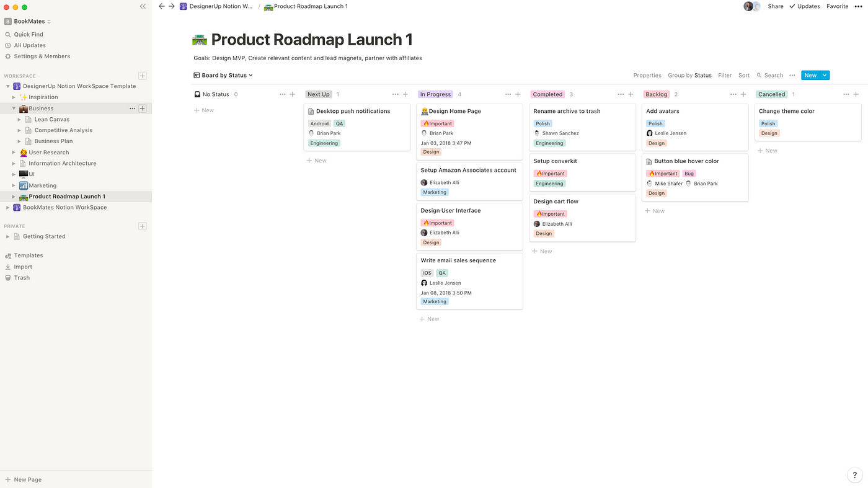Open the Filter menu in the board toolbar
The height and width of the screenshot is (488, 868).
click(725, 75)
